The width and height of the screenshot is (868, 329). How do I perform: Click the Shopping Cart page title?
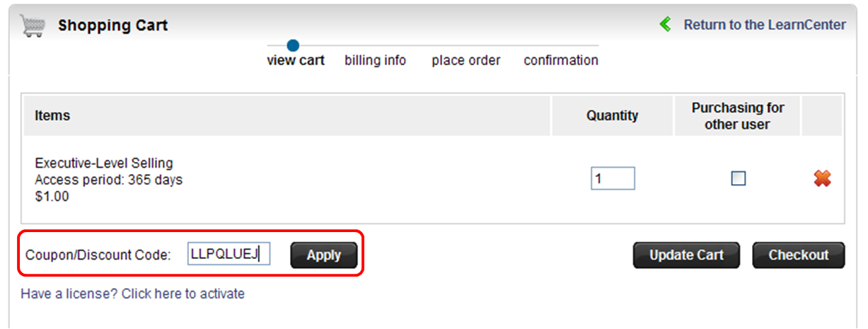(113, 26)
